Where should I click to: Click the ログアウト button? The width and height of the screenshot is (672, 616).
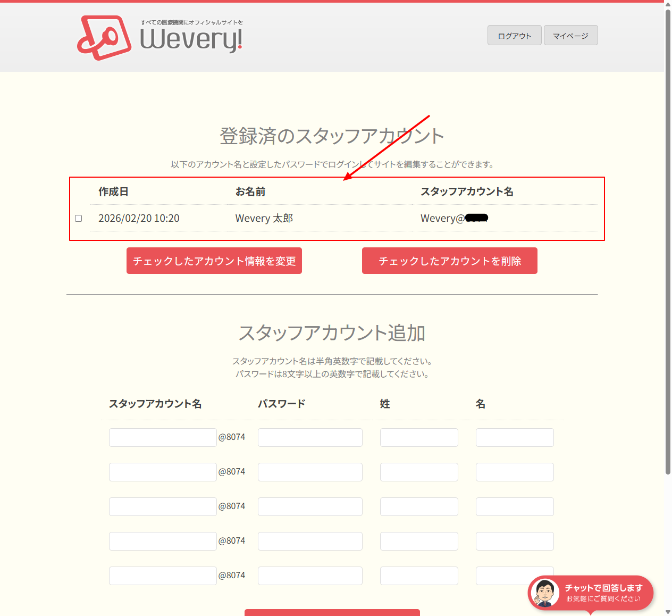click(x=514, y=36)
